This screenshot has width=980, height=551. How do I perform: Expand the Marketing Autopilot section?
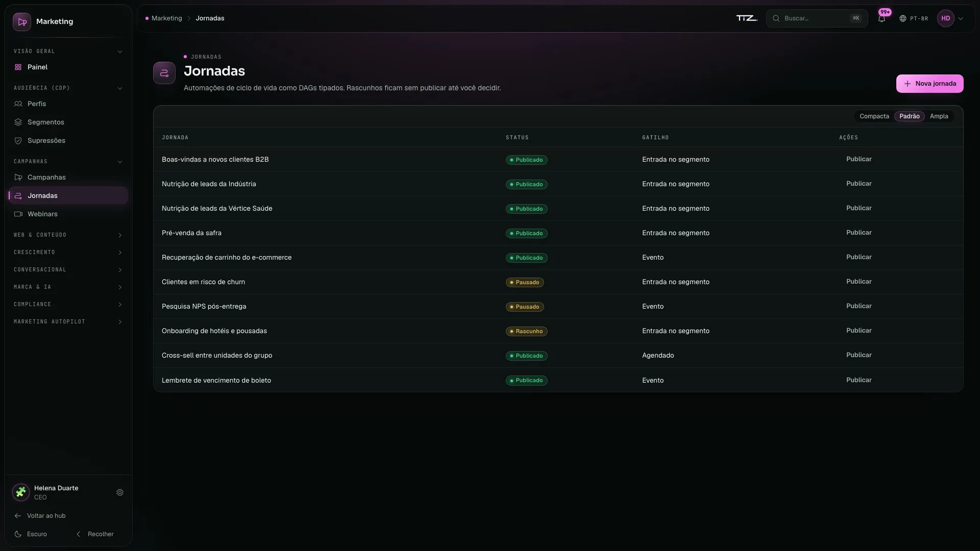coord(68,322)
